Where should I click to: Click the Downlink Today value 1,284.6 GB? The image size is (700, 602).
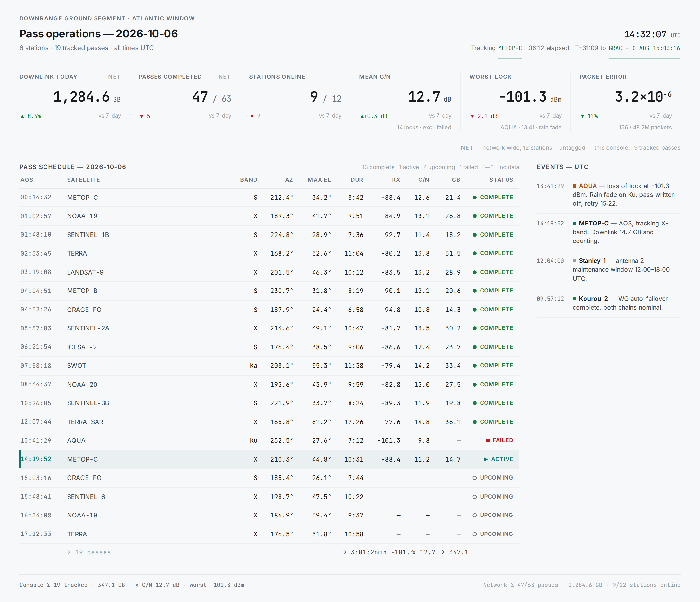click(87, 97)
